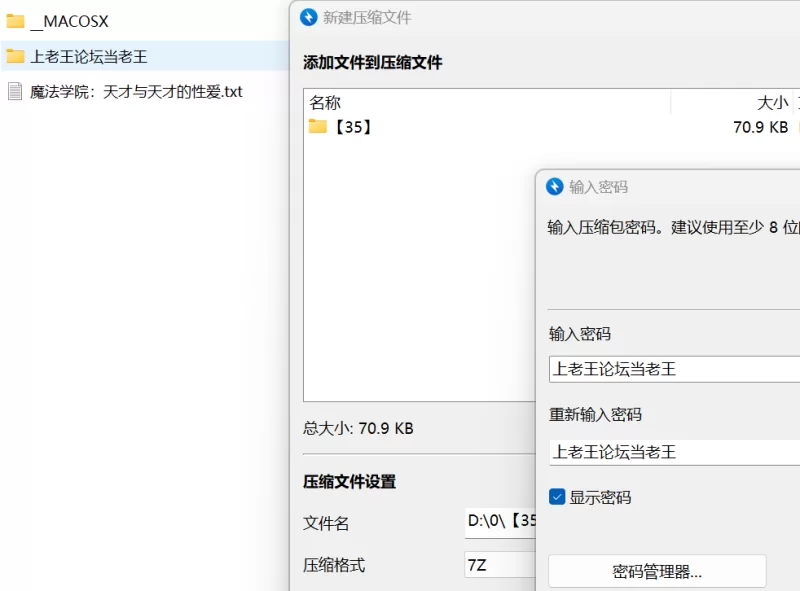Select the 魔法学院 txt file name

click(x=136, y=92)
